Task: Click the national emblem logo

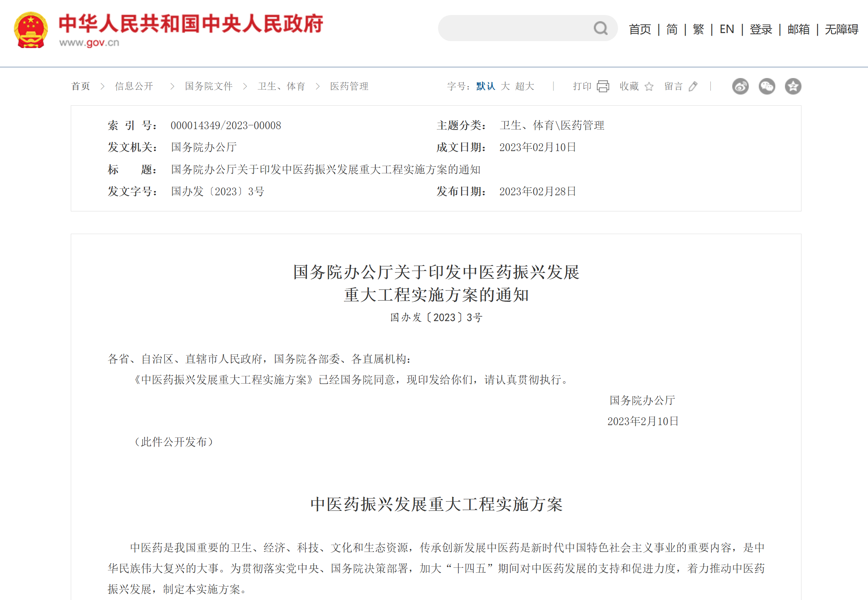Action: coord(31,30)
